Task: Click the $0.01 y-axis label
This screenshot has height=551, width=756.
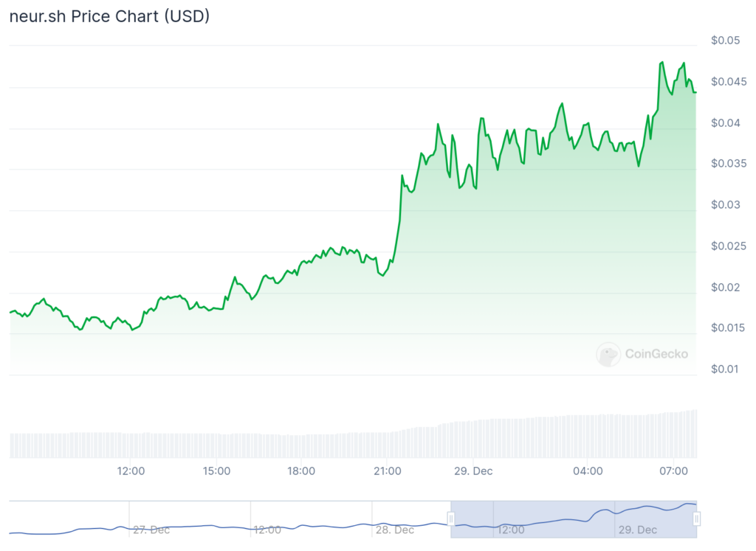Action: click(725, 369)
